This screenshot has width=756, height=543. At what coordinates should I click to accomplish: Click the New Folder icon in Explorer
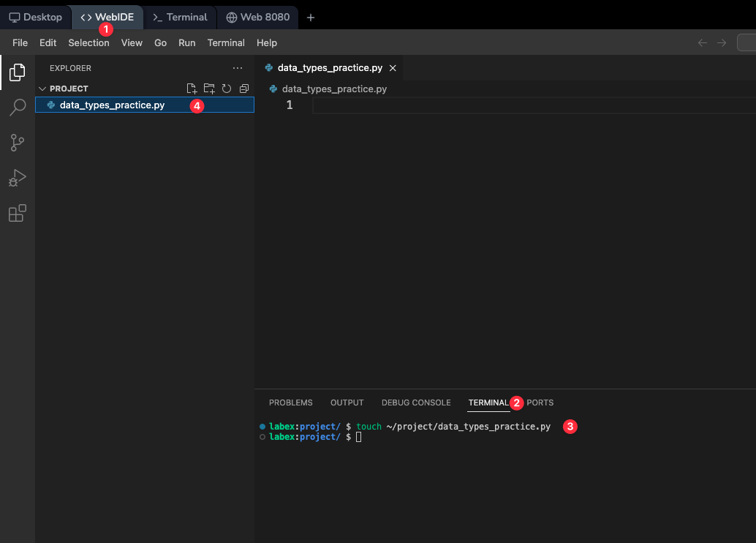coord(209,88)
